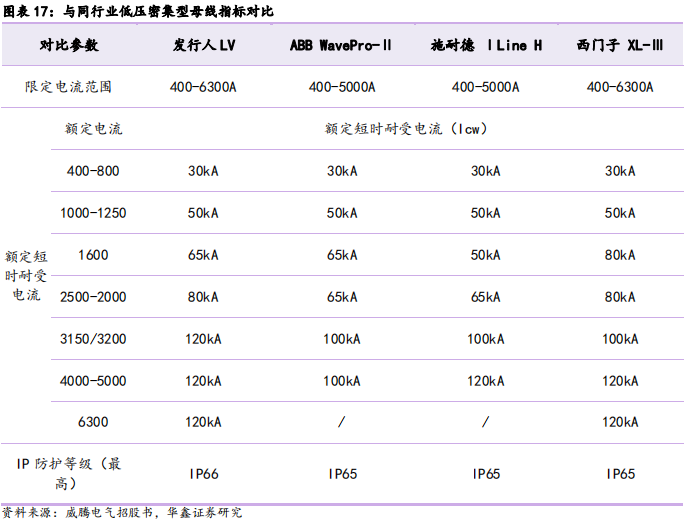The width and height of the screenshot is (693, 527).
Task: Click the IP 防护等级 (最高) row label
Action: (x=68, y=474)
